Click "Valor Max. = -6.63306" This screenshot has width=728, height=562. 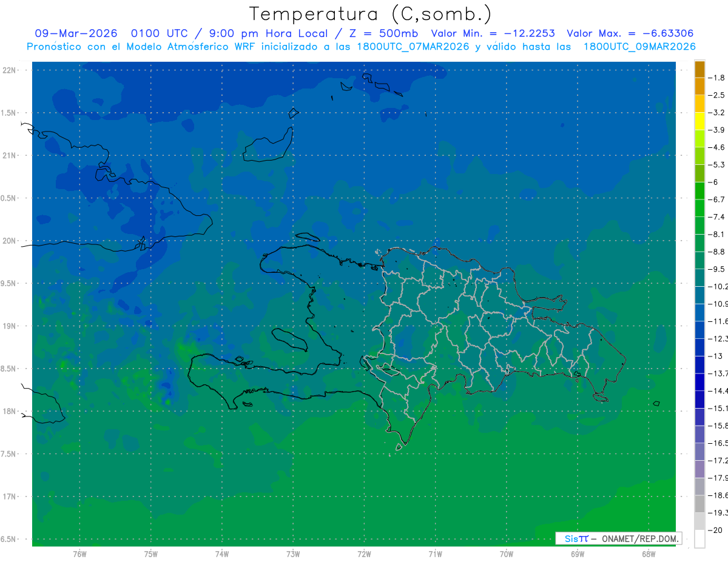(630, 33)
